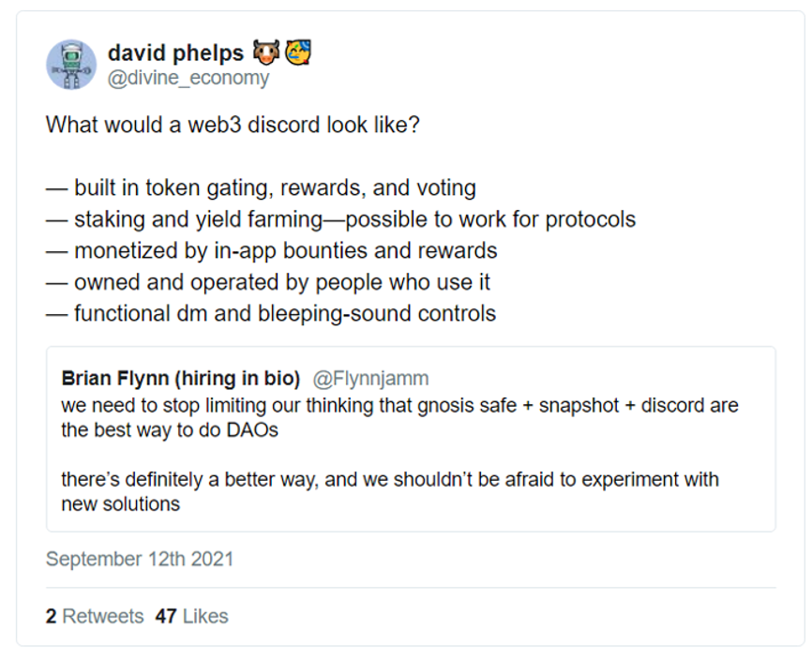The image size is (812, 660).
Task: View the 2 Retweets list
Action: coord(95,616)
